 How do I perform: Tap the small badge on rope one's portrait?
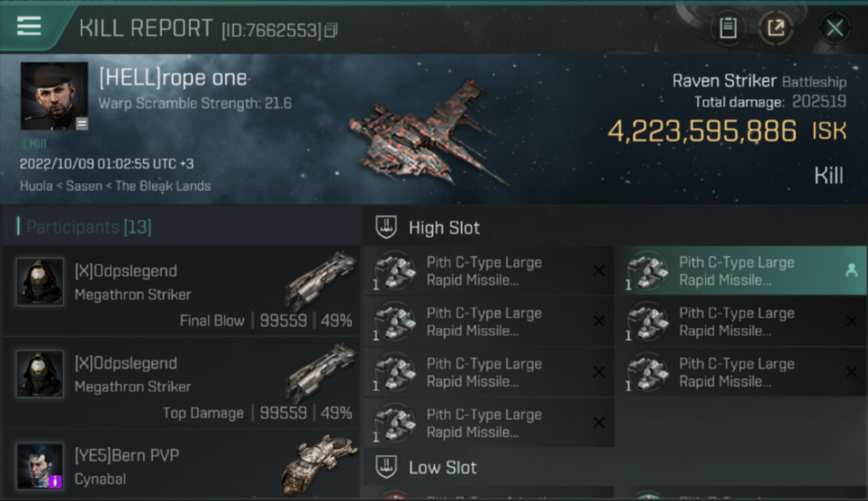[x=81, y=124]
